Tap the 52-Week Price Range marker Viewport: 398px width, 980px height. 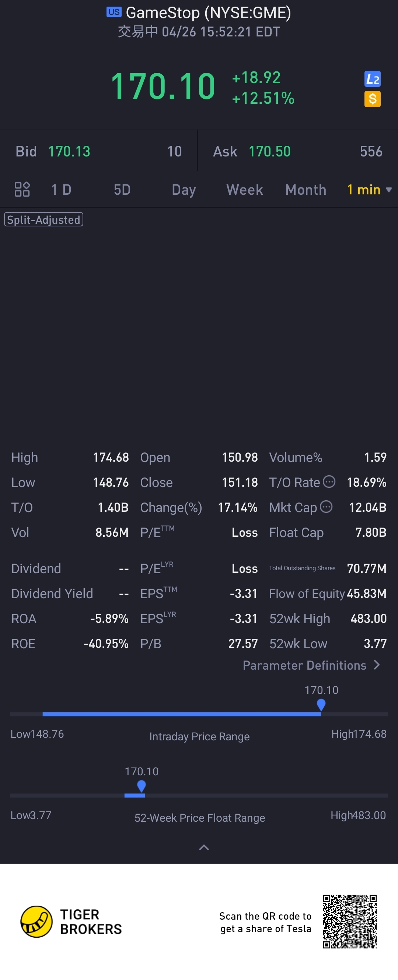click(141, 786)
